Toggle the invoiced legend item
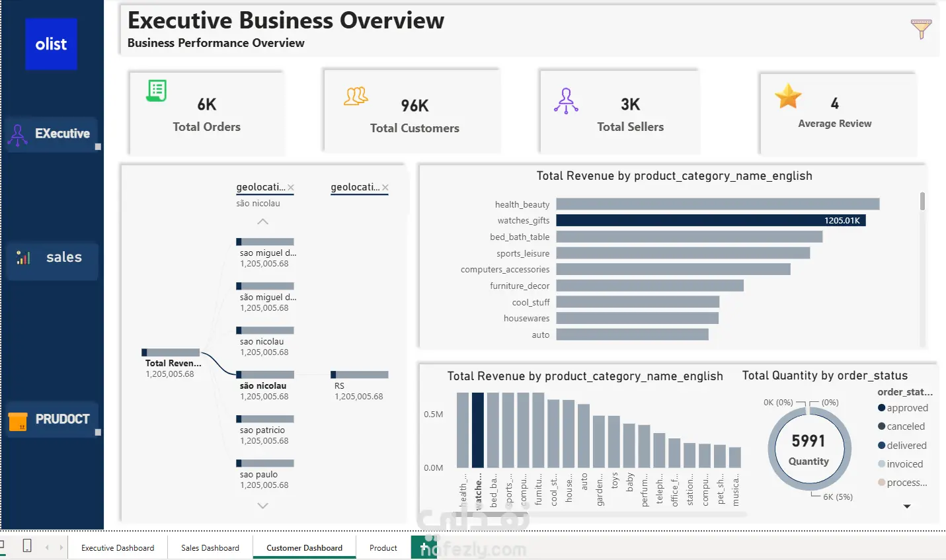 click(x=900, y=464)
